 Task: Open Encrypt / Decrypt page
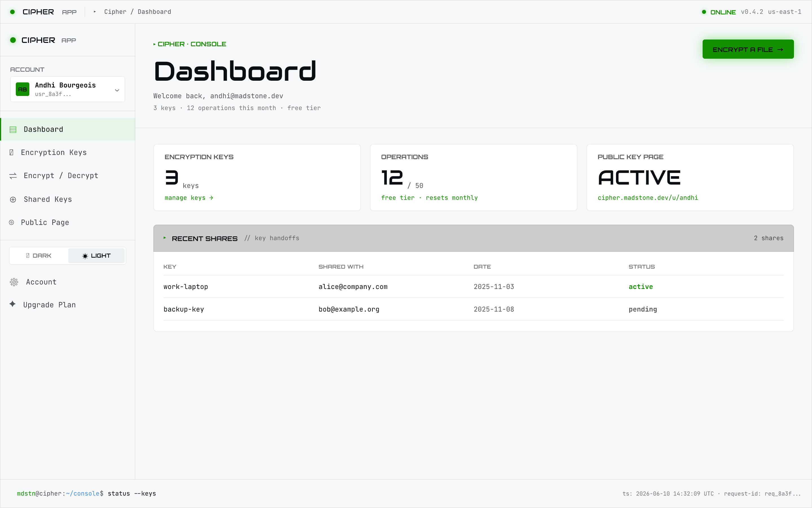68,176
